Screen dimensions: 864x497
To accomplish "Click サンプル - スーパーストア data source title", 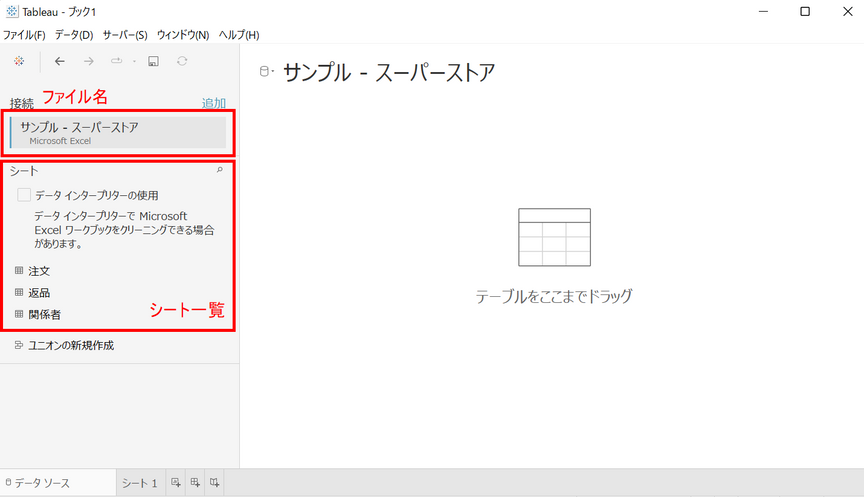I will pos(389,73).
